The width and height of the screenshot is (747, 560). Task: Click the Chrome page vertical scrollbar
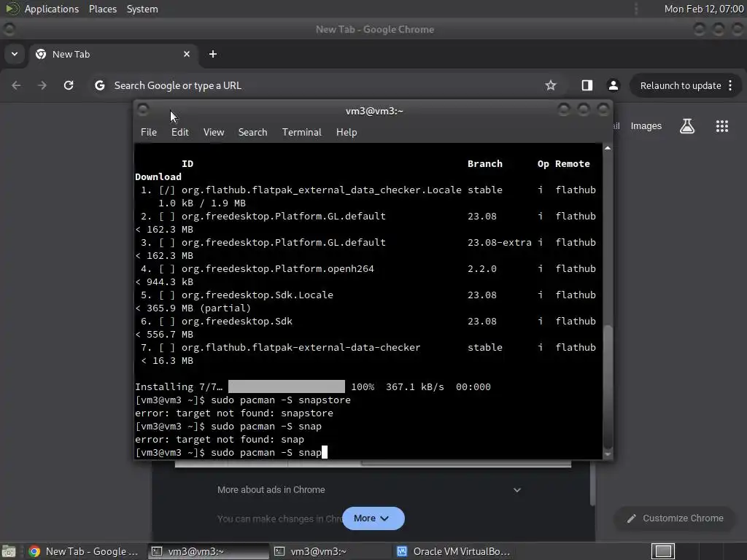[592, 485]
